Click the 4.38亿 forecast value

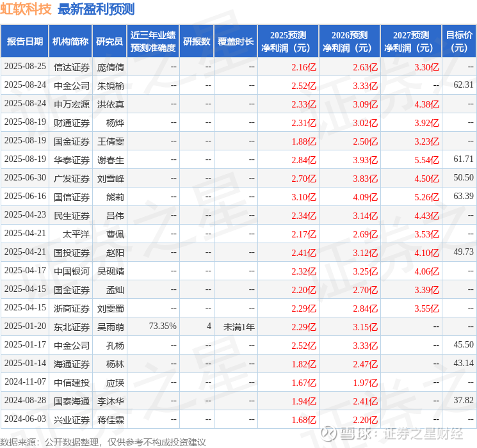pyautogui.click(x=427, y=104)
